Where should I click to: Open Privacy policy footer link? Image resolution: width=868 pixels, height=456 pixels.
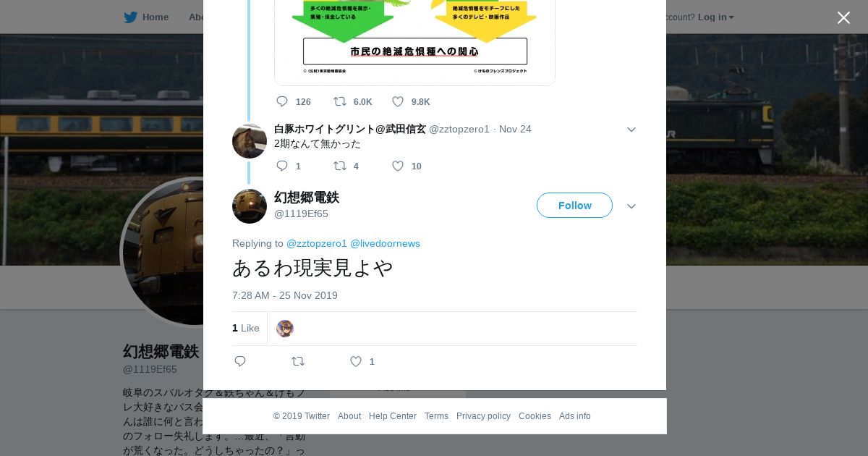483,416
